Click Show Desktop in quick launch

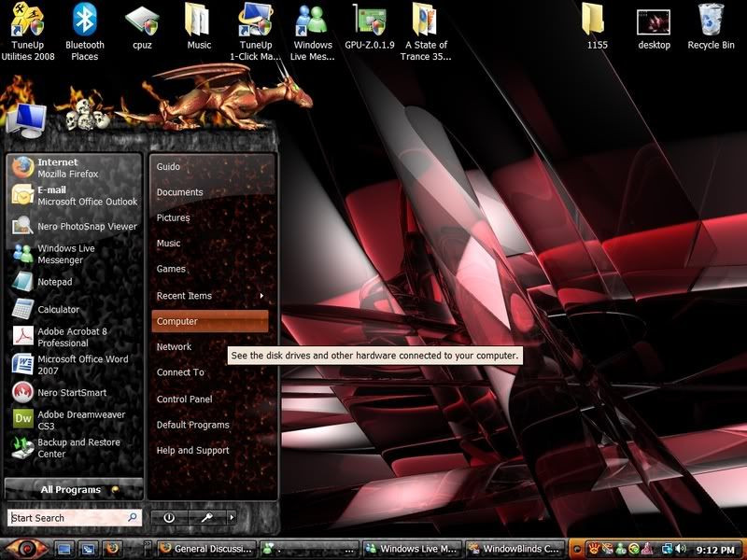(x=64, y=549)
